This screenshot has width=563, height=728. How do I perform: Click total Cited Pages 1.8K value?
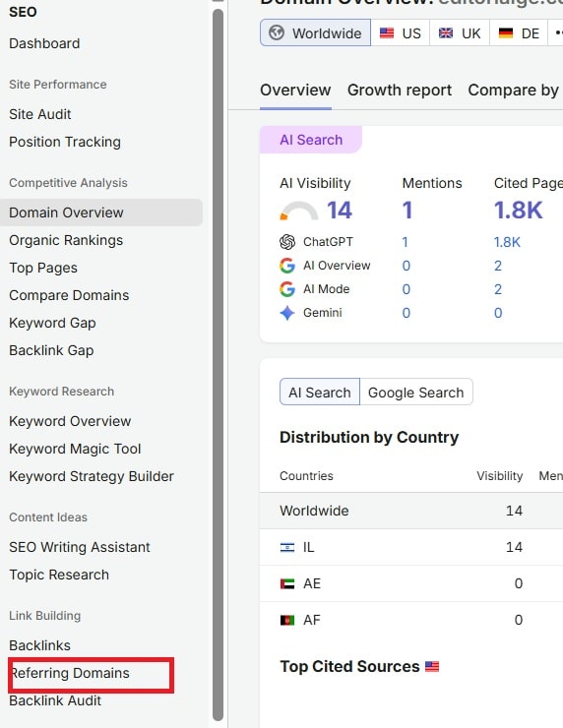pyautogui.click(x=518, y=210)
